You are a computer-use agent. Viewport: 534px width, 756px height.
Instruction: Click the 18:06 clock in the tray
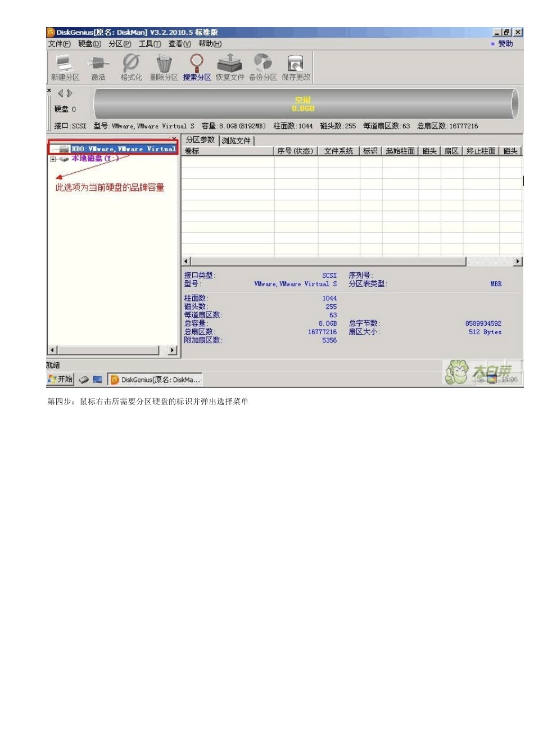509,380
